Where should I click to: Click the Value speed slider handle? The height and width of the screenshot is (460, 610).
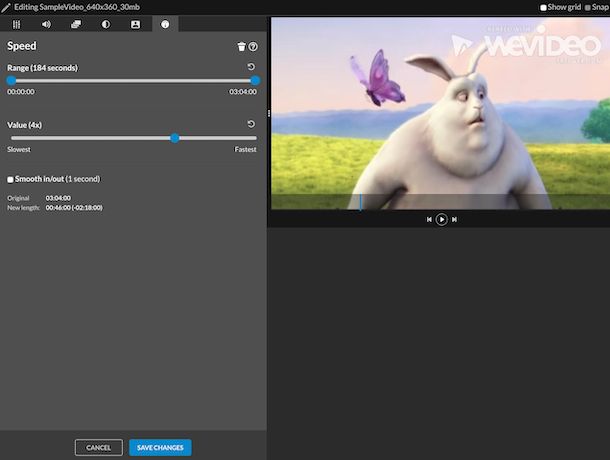[175, 138]
